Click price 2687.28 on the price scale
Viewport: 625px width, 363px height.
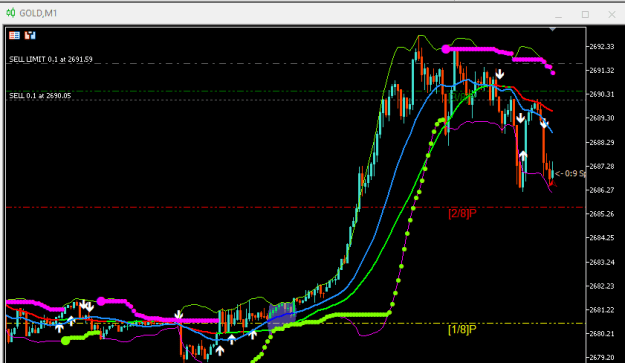click(601, 167)
